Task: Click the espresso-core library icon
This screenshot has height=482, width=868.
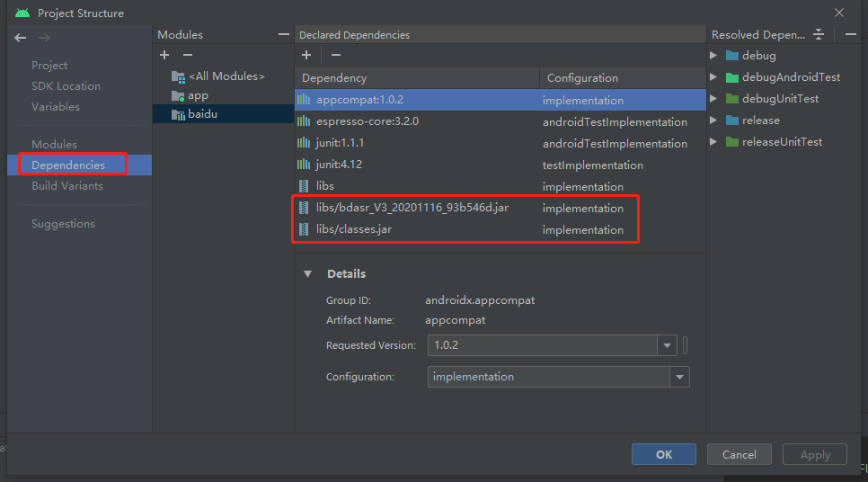Action: (304, 121)
